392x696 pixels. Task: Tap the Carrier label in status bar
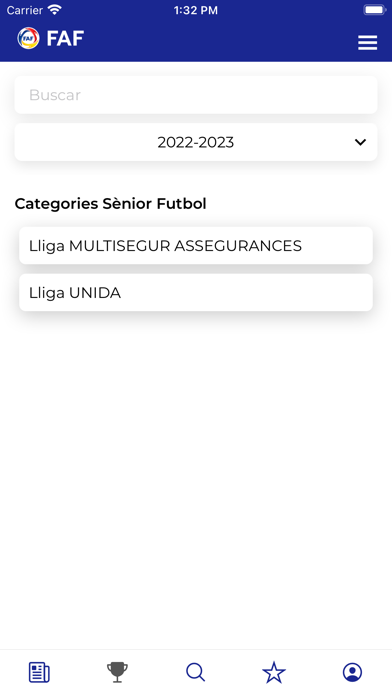point(25,10)
